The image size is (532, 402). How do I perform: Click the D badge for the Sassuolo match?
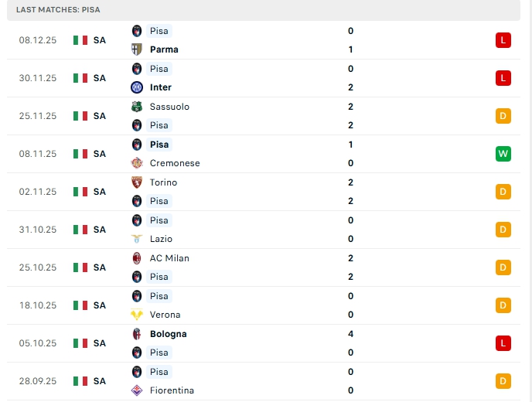tap(503, 116)
